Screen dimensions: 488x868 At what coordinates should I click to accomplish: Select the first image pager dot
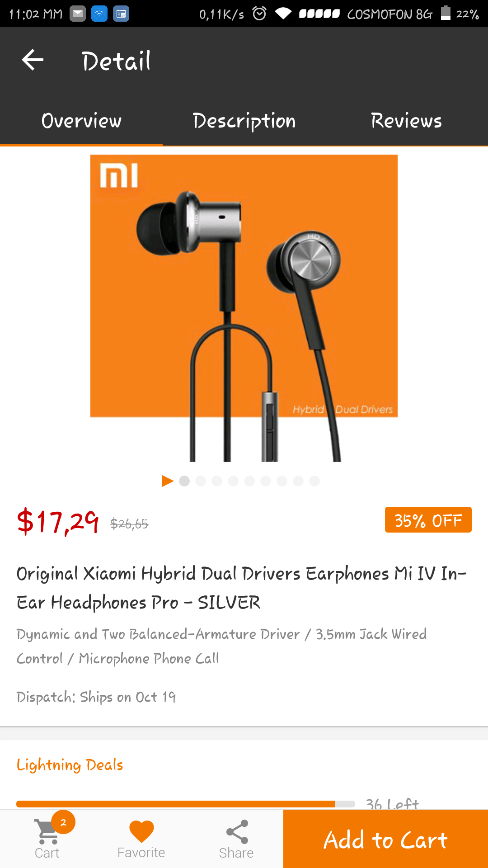point(184,481)
